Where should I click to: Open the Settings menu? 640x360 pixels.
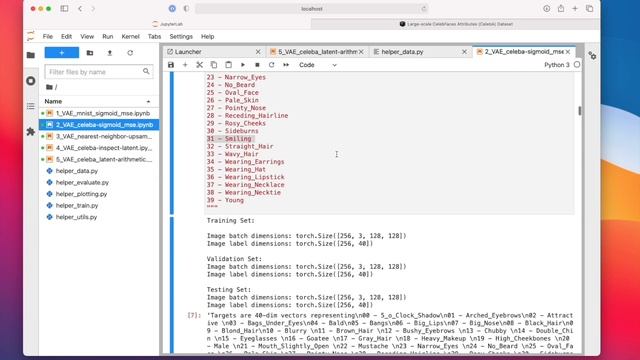pyautogui.click(x=181, y=36)
